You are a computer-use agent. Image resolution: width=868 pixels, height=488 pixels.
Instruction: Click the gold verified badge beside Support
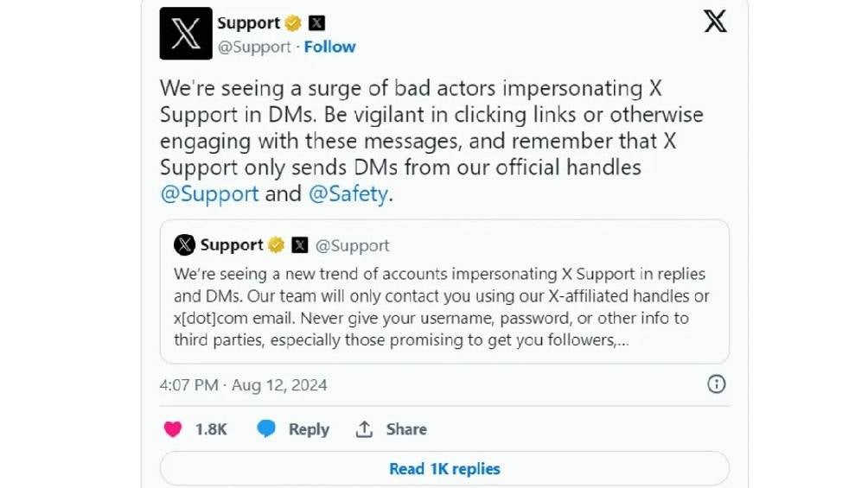click(294, 23)
